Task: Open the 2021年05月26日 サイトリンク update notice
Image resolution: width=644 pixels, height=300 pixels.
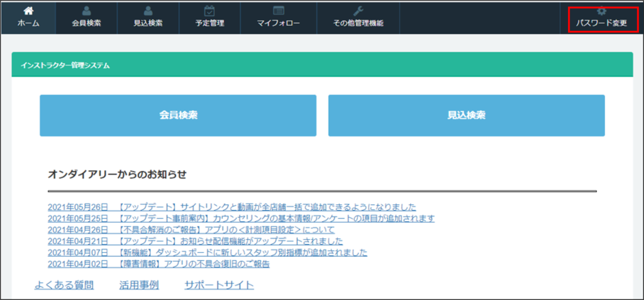Action: click(231, 207)
